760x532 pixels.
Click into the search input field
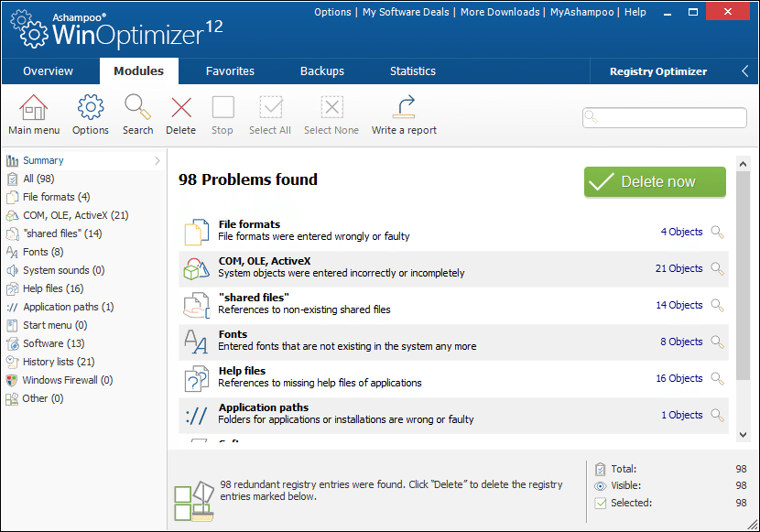[x=665, y=118]
